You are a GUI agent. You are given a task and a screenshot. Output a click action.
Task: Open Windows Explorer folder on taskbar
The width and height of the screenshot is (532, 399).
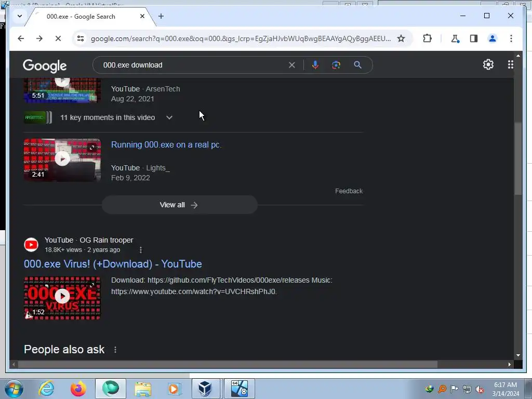click(x=143, y=389)
